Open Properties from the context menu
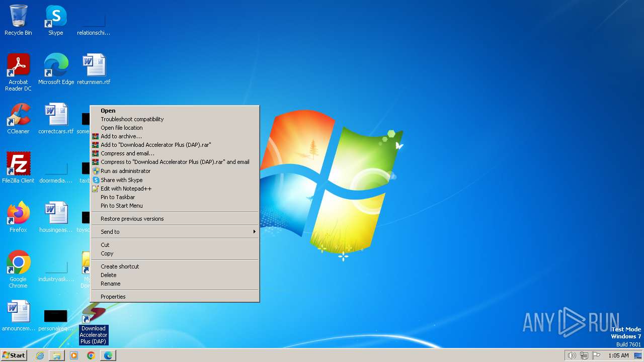 (175, 297)
